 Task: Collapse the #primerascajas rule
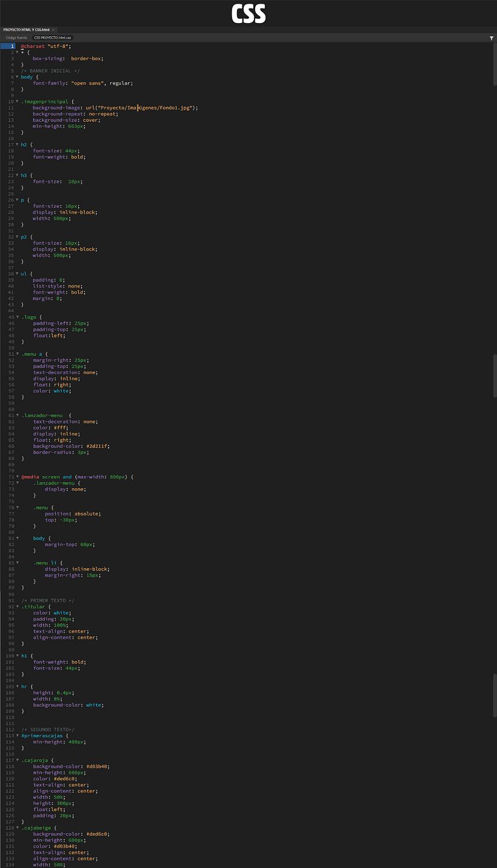[17, 735]
